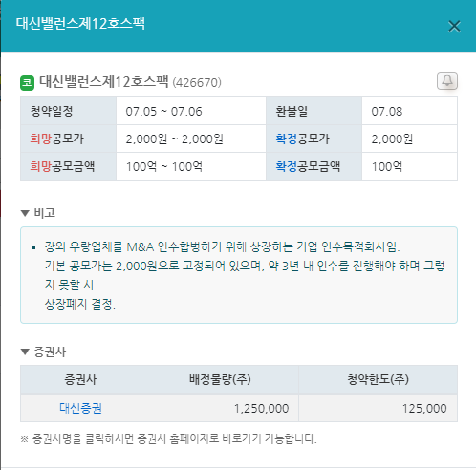Collapse the 증권사 section triangle

click(x=25, y=352)
